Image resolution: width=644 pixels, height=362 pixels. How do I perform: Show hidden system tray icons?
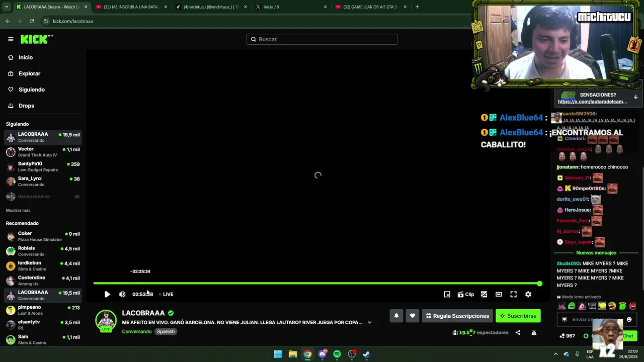coord(555,354)
